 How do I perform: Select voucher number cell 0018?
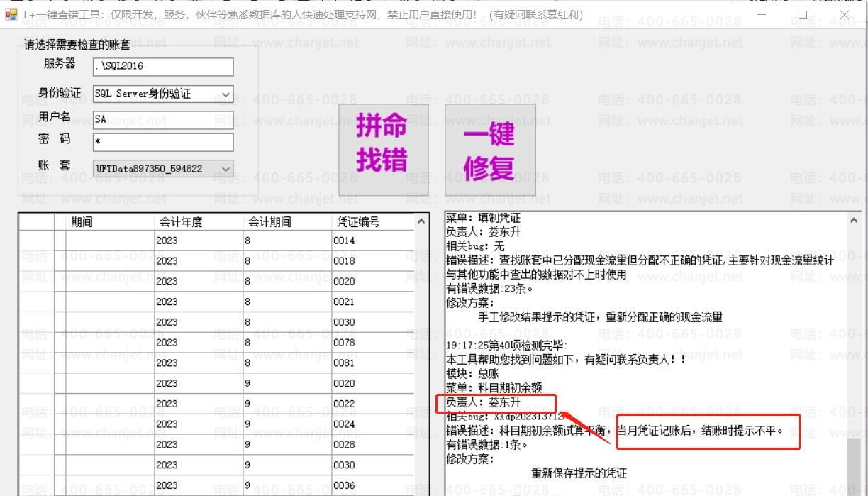pyautogui.click(x=372, y=261)
